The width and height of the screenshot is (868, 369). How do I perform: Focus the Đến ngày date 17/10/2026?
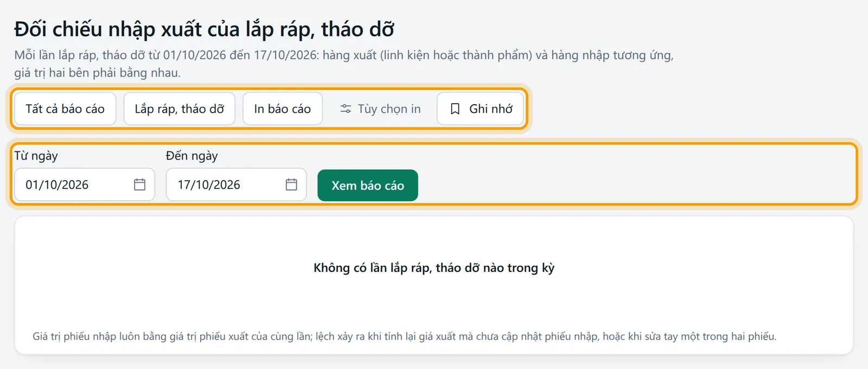[x=237, y=184]
